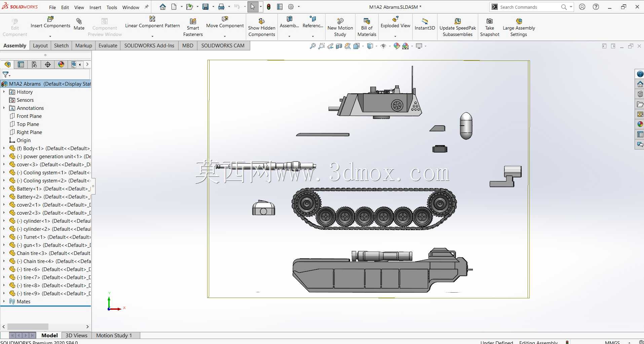Open Custom Properties in the task pane
Viewport: 644px width, 344px height.
point(640,135)
